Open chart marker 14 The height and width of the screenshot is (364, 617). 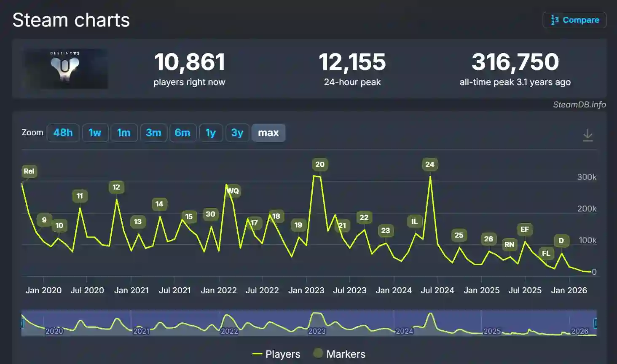tap(159, 204)
